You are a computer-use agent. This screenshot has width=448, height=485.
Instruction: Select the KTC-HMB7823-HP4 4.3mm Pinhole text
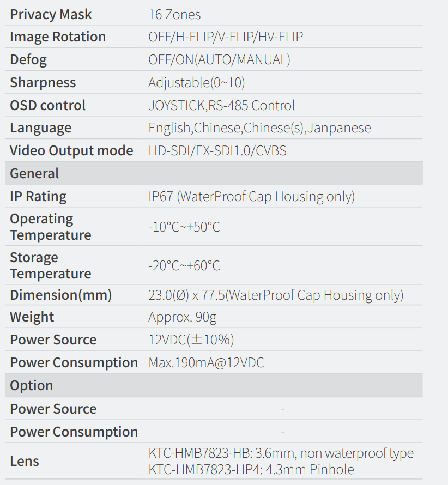[x=251, y=469]
